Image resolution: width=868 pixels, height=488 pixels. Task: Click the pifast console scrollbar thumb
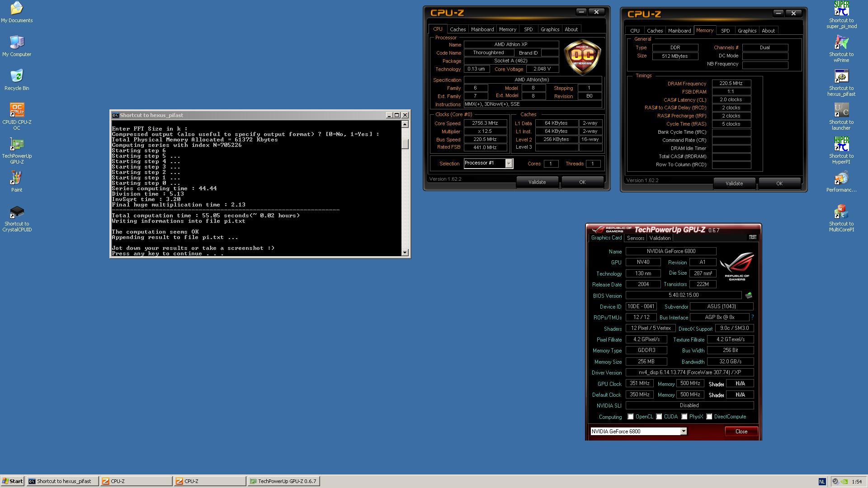(405, 144)
